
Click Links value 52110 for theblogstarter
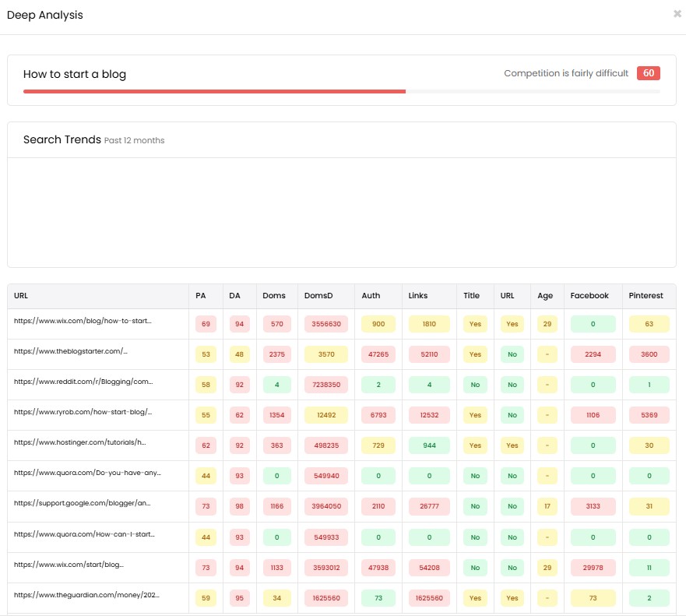point(429,354)
